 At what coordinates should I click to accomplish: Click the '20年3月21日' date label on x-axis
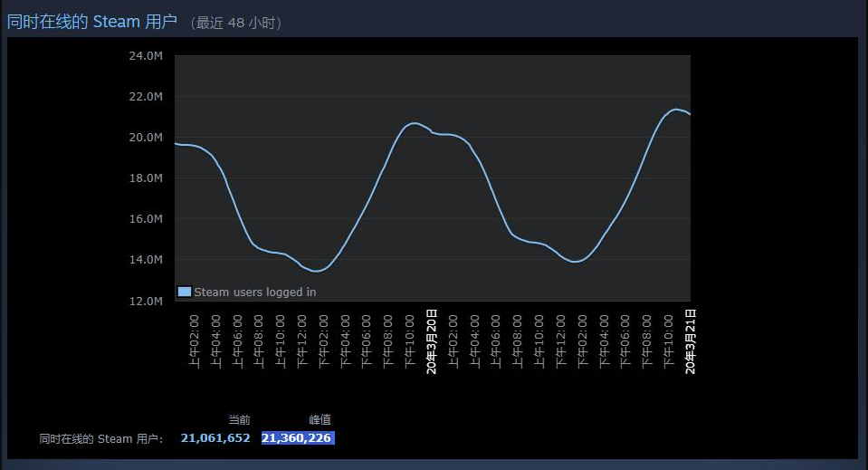691,341
